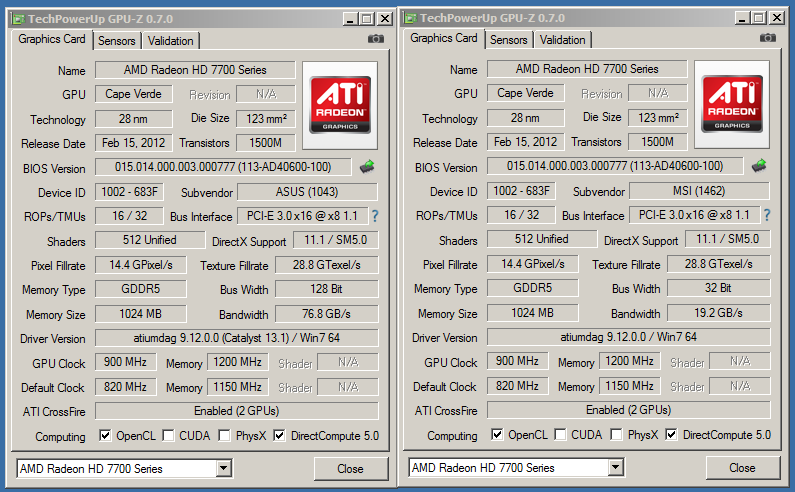The image size is (795, 492).
Task: Minimize the left GPU-Z window
Action: (x=350, y=19)
